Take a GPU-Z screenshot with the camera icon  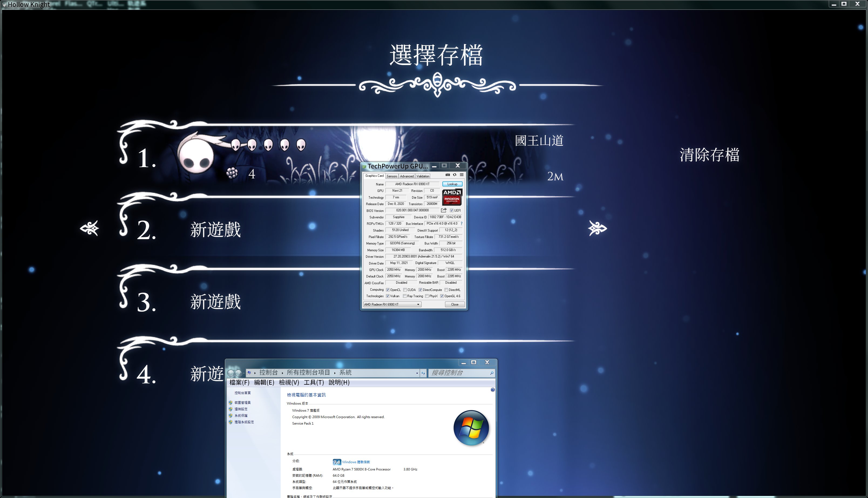447,175
